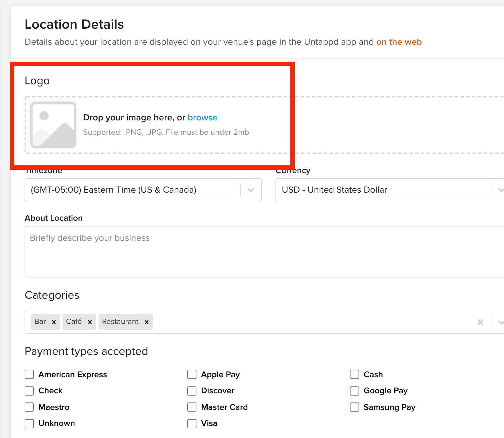Screen dimensions: 504x438
Task: Check the Master Card option
Action: point(192,407)
